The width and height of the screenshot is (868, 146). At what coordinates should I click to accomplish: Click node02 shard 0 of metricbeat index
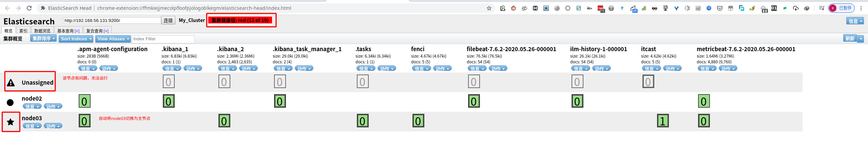(x=704, y=101)
